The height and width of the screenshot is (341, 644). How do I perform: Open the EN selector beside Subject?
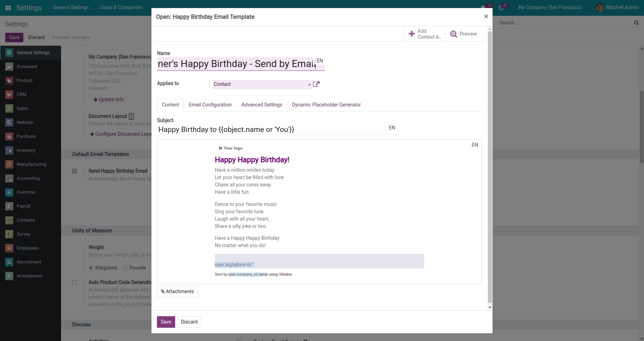pos(392,128)
